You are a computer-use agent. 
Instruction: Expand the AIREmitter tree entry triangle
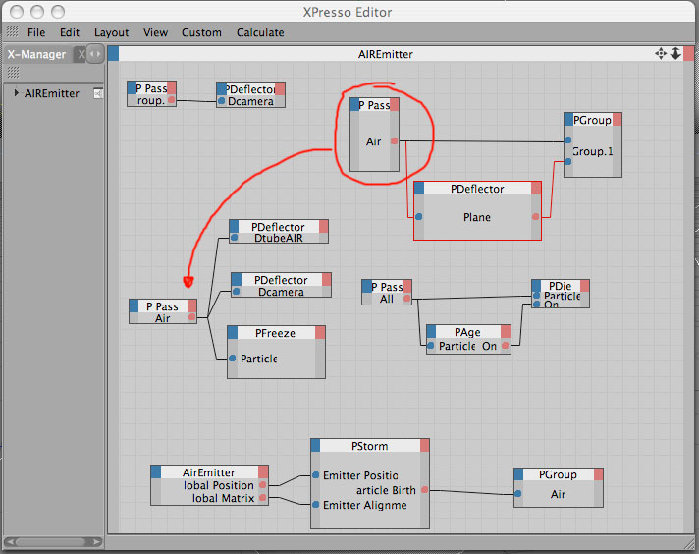[x=16, y=93]
